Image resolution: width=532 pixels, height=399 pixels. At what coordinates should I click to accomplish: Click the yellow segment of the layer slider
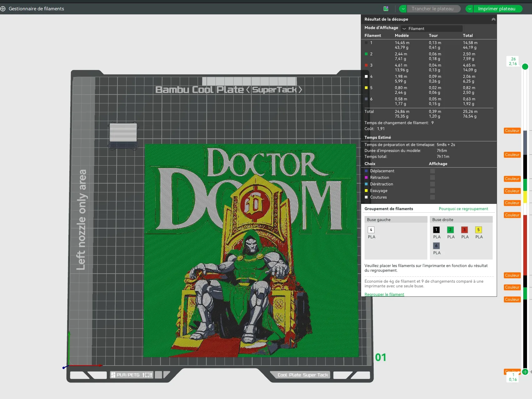tap(525, 197)
